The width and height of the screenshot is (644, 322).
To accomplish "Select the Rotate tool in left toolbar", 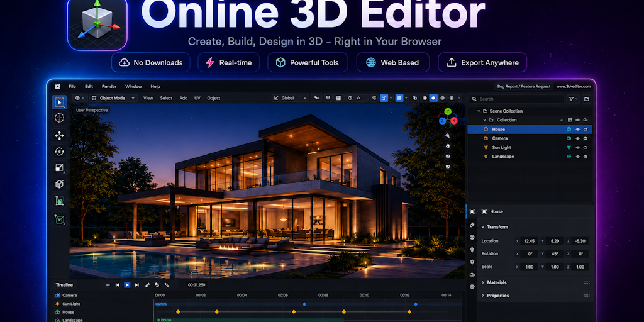I will point(60,152).
